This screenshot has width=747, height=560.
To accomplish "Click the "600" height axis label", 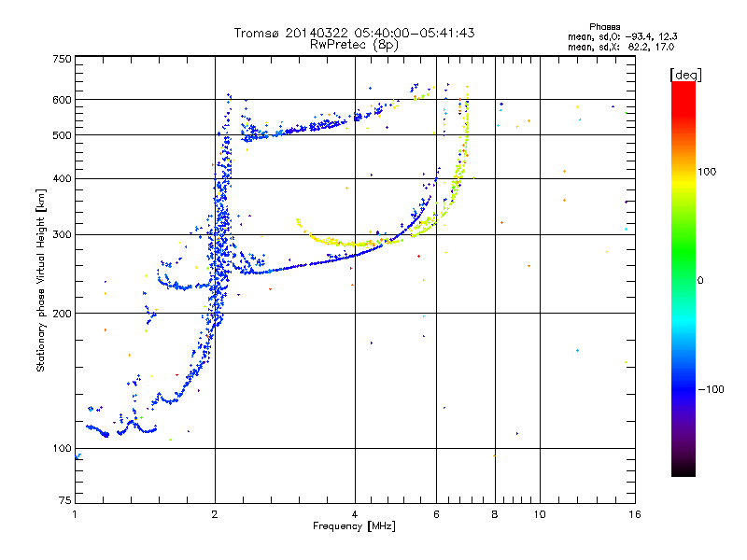I will (x=62, y=100).
